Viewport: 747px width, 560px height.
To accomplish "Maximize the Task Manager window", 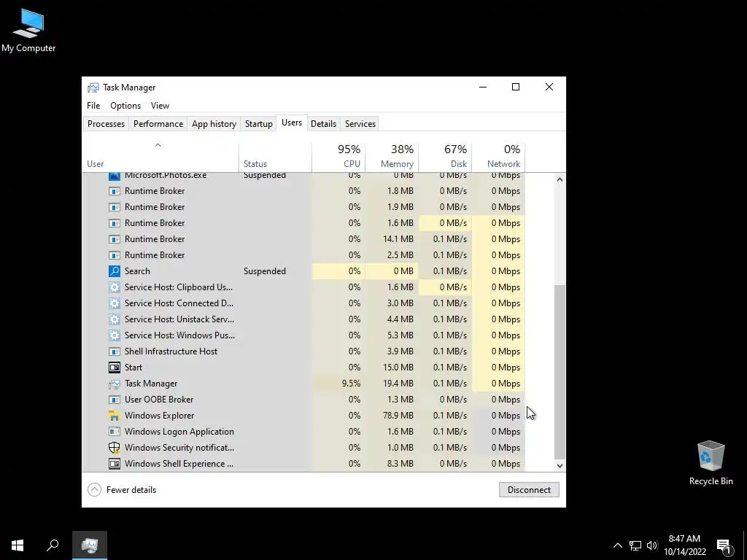I will [x=516, y=87].
